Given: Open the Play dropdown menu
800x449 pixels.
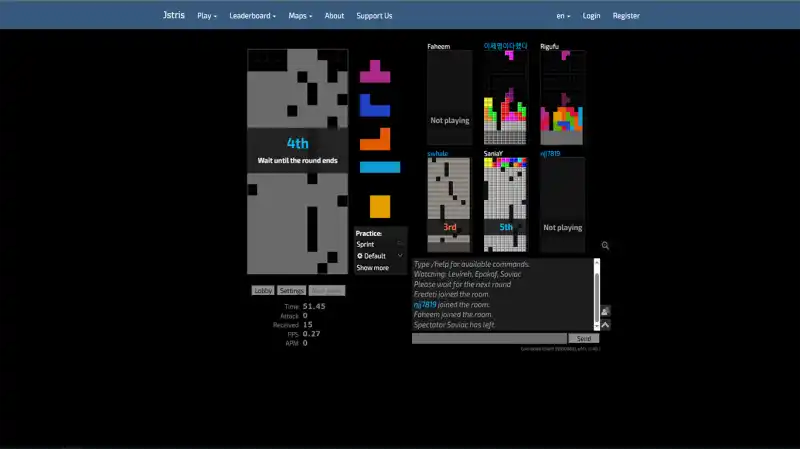Looking at the screenshot, I should [208, 16].
